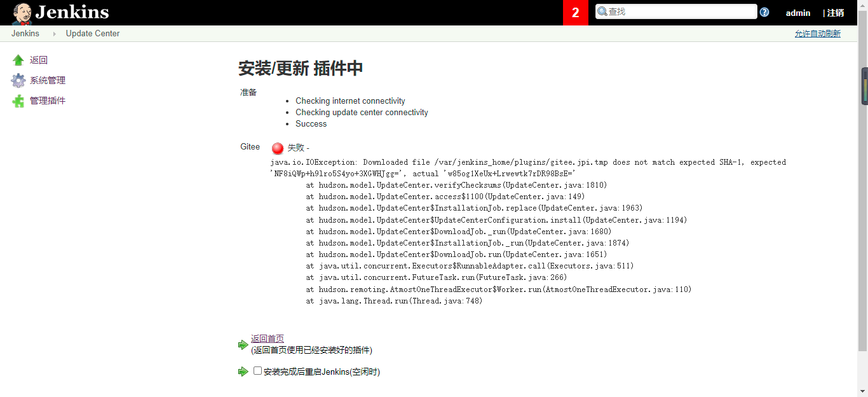Click the 返回首页 link

click(268, 338)
